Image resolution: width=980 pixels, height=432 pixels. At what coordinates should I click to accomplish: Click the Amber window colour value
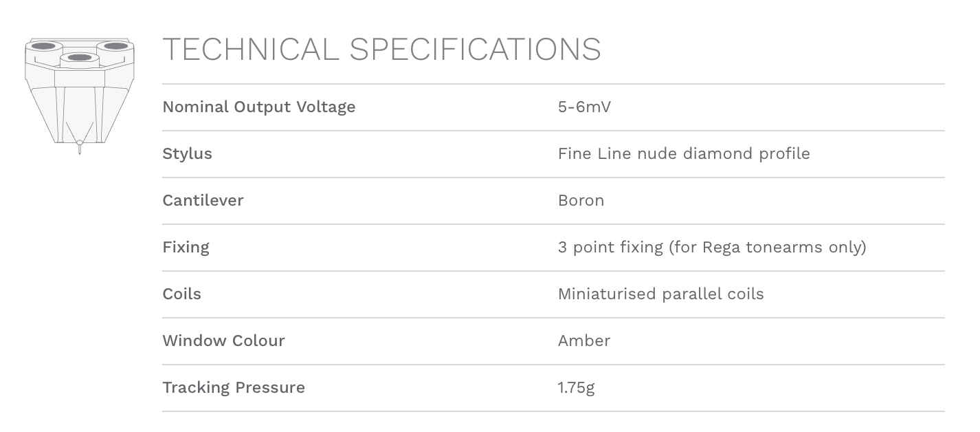click(583, 341)
